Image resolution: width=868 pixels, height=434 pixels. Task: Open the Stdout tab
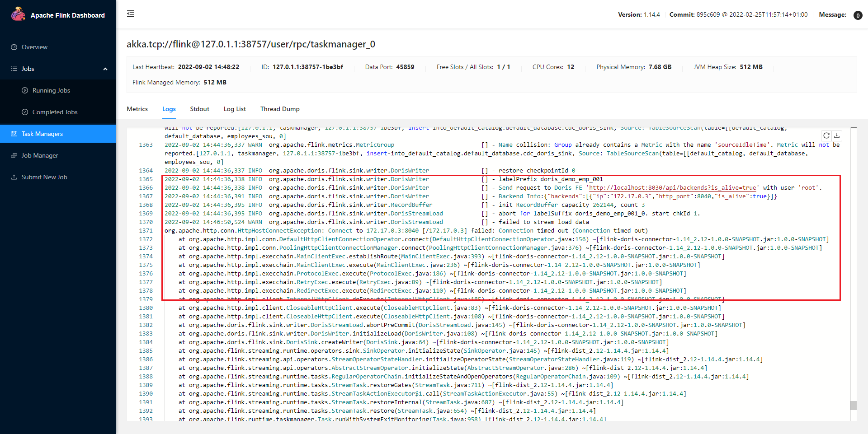pyautogui.click(x=199, y=109)
